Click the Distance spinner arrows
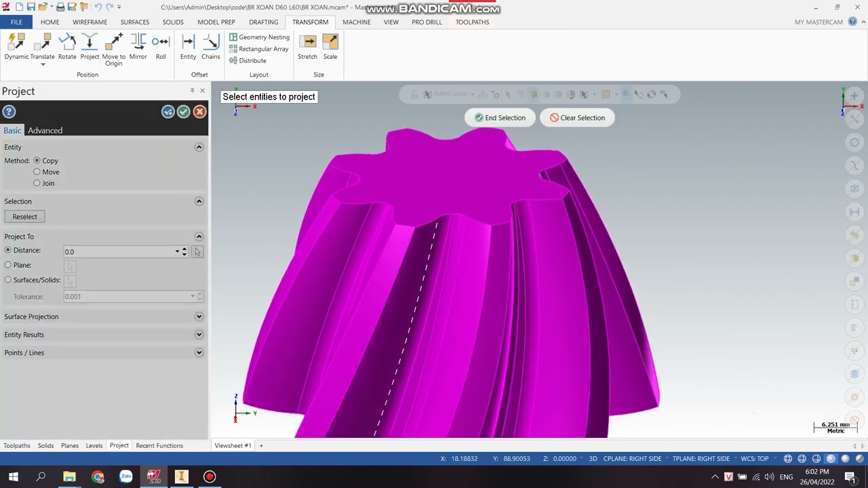The height and width of the screenshot is (488, 868). pos(184,251)
